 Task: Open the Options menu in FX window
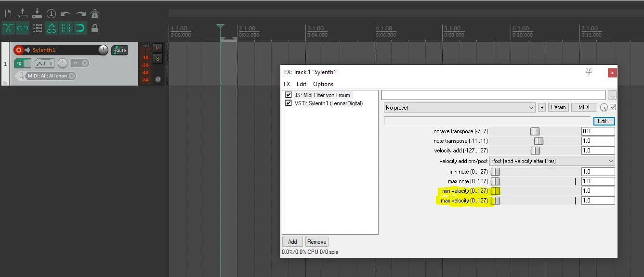[323, 84]
